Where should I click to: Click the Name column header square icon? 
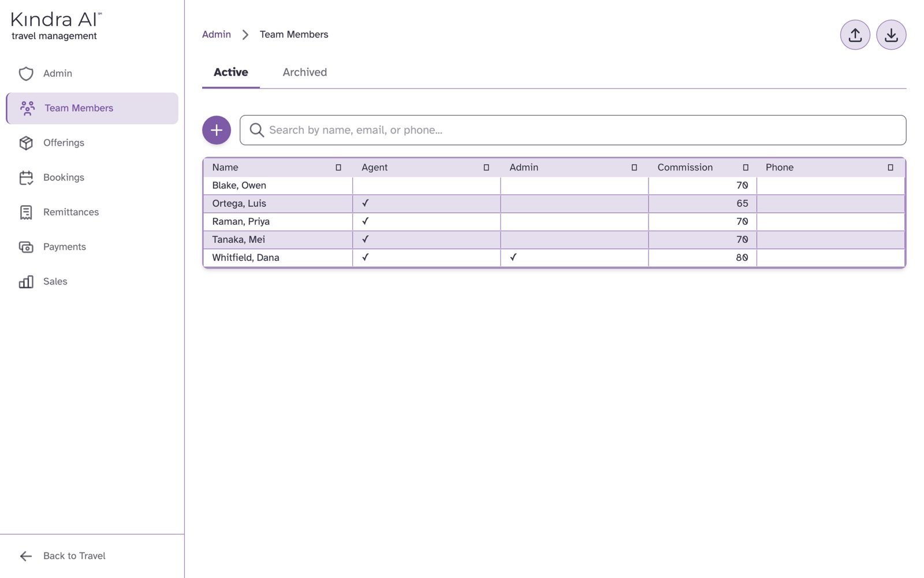(338, 168)
